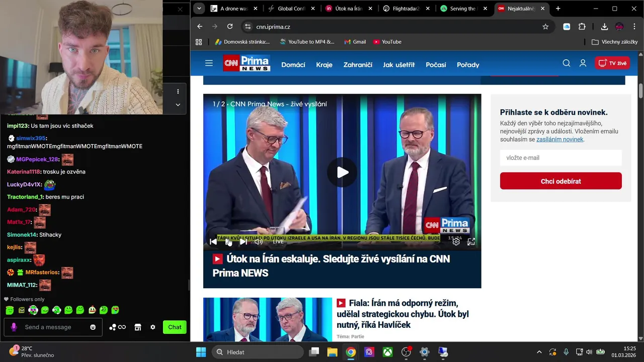Open 'YouTube to MP4 &...' bookmark
The height and width of the screenshot is (362, 644).
307,42
